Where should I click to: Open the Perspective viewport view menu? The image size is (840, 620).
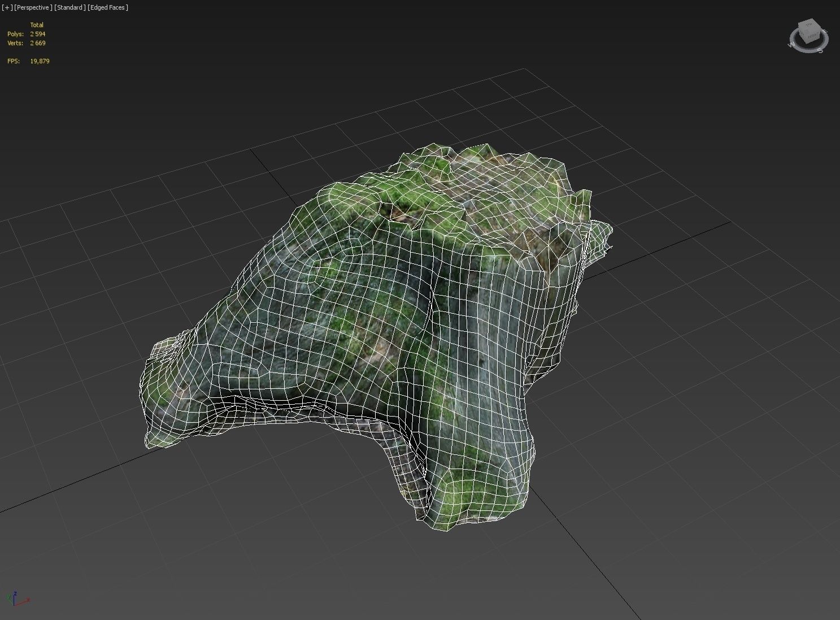click(33, 7)
